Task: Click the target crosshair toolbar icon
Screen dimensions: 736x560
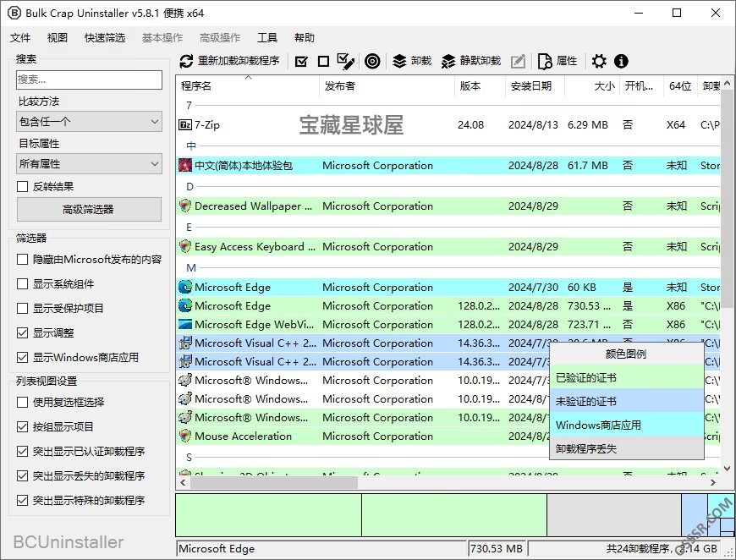Action: pos(372,61)
